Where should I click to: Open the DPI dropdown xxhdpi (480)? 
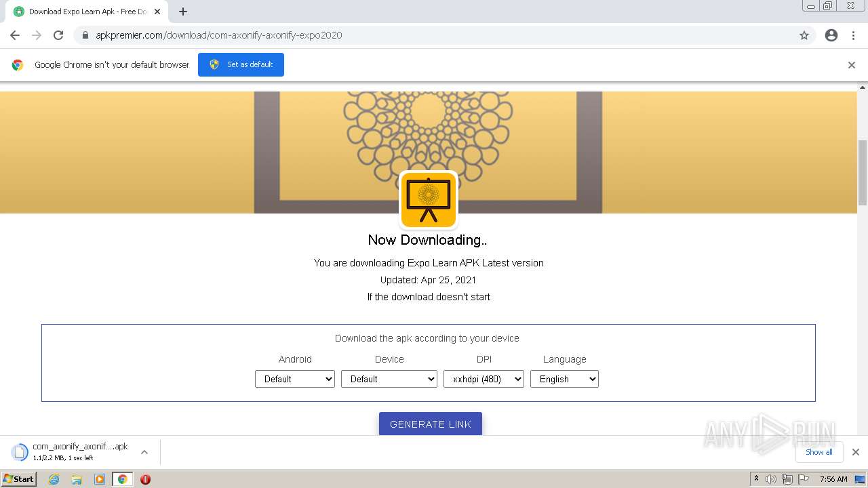tap(484, 379)
